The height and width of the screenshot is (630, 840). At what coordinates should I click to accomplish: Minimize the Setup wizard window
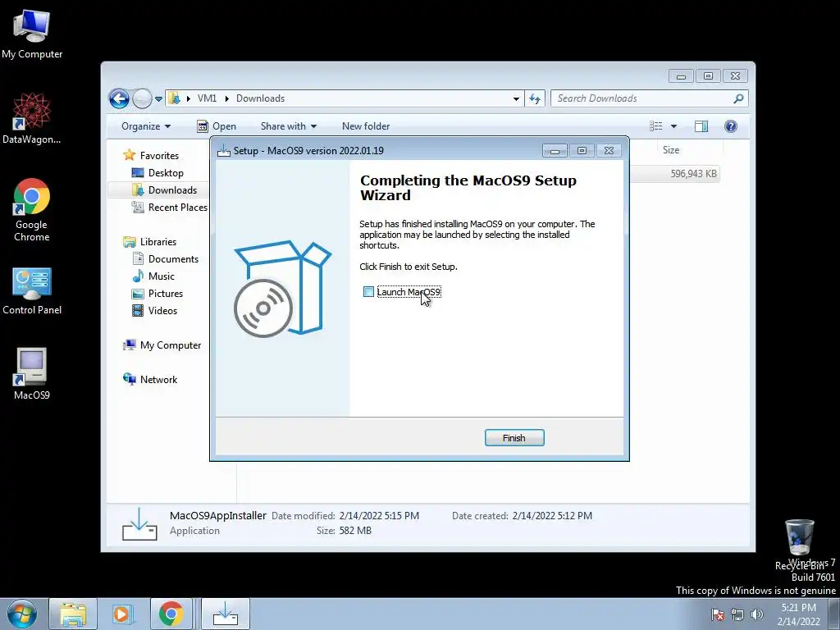click(x=555, y=151)
